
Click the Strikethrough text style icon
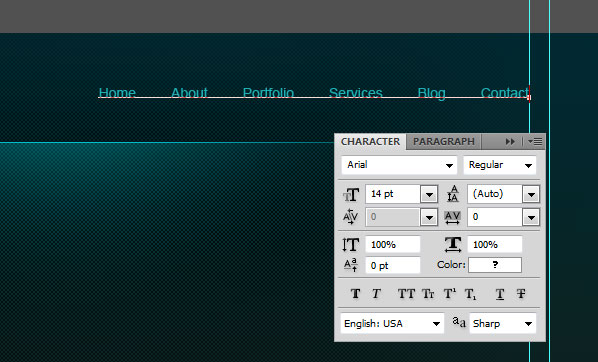point(521,294)
